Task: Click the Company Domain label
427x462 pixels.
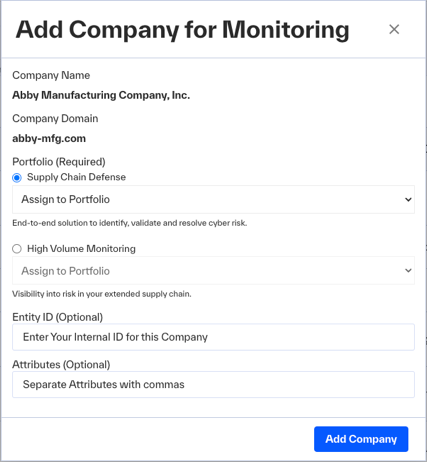Action: (55, 118)
